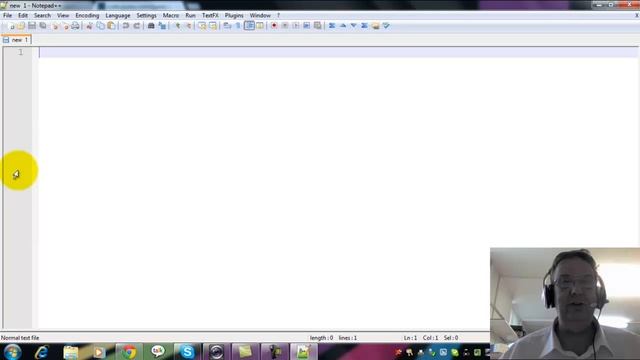This screenshot has height=360, width=640.
Task: Toggle synchronized horizontal scrolling icon
Action: (x=213, y=26)
